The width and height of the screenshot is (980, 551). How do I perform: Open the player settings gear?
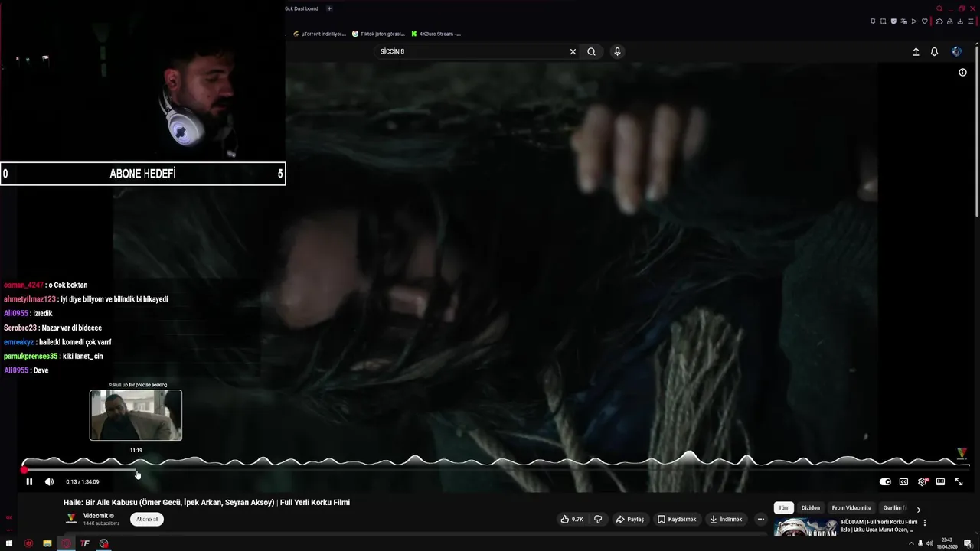tap(922, 481)
